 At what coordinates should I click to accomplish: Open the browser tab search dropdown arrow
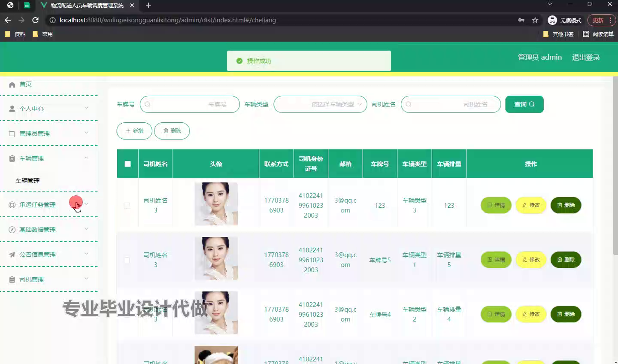coord(550,4)
